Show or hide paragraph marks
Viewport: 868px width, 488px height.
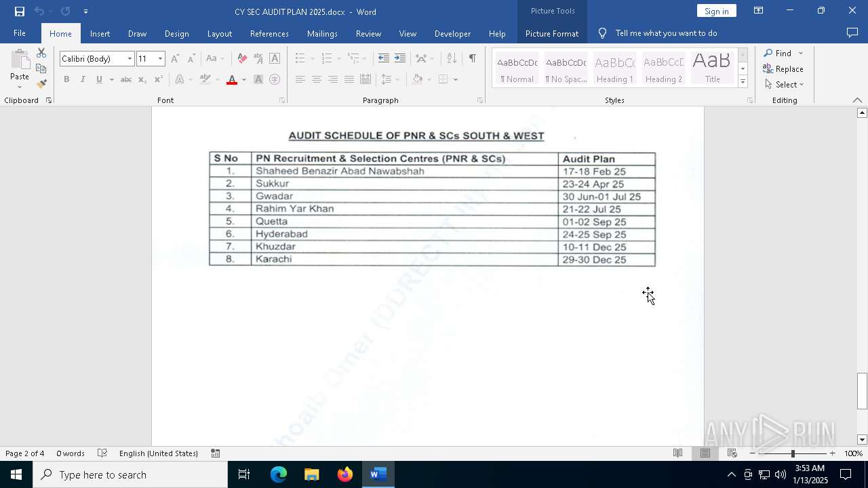coord(473,59)
